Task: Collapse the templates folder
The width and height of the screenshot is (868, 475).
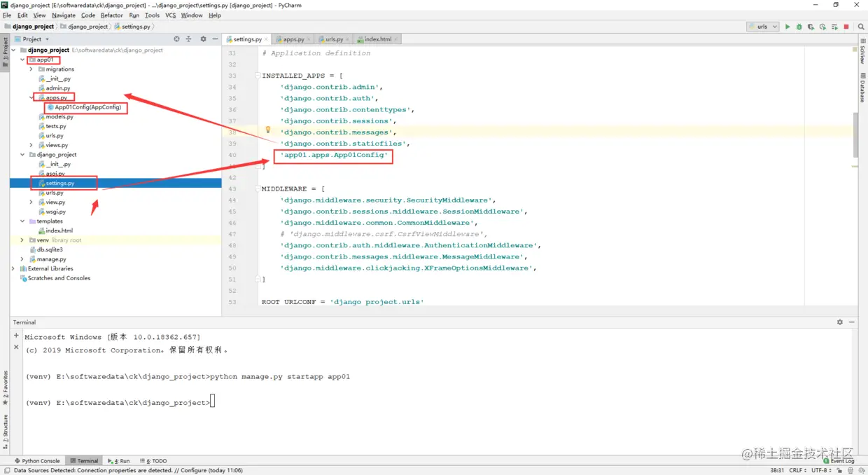Action: click(x=22, y=221)
